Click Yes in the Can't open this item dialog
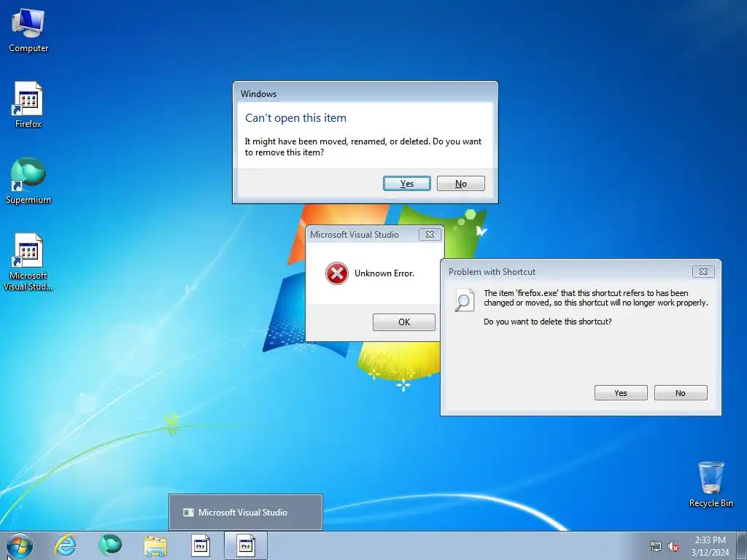The image size is (747, 560). (407, 183)
